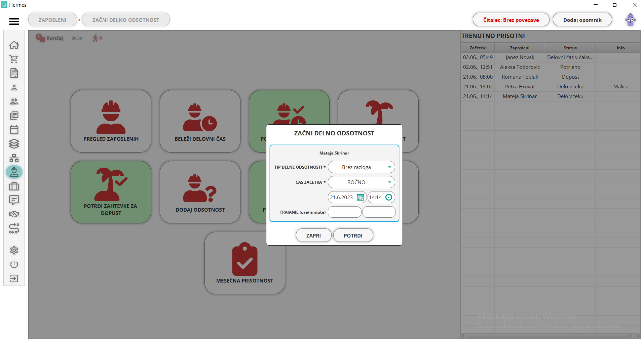
Task: Select Aleksa Todorovic row
Action: tap(551, 67)
